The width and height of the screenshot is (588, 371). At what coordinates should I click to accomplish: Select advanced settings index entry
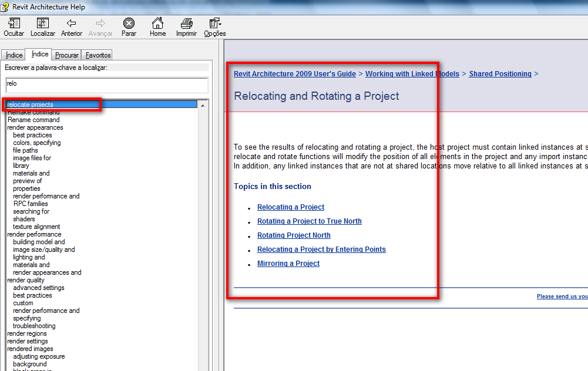click(39, 288)
